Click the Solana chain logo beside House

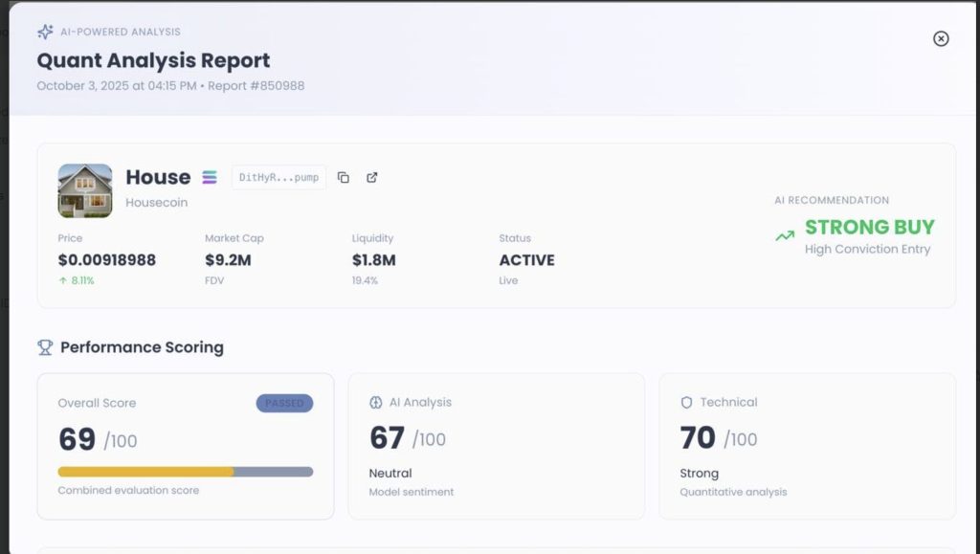click(210, 177)
